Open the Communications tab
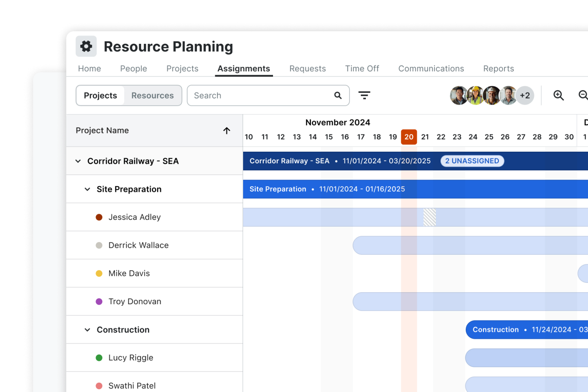This screenshot has width=588, height=392. [x=431, y=69]
